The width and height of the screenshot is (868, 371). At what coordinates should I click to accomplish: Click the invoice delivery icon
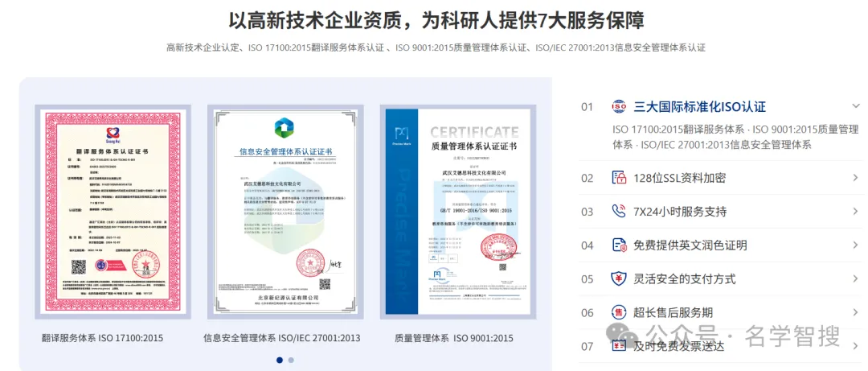coord(619,346)
